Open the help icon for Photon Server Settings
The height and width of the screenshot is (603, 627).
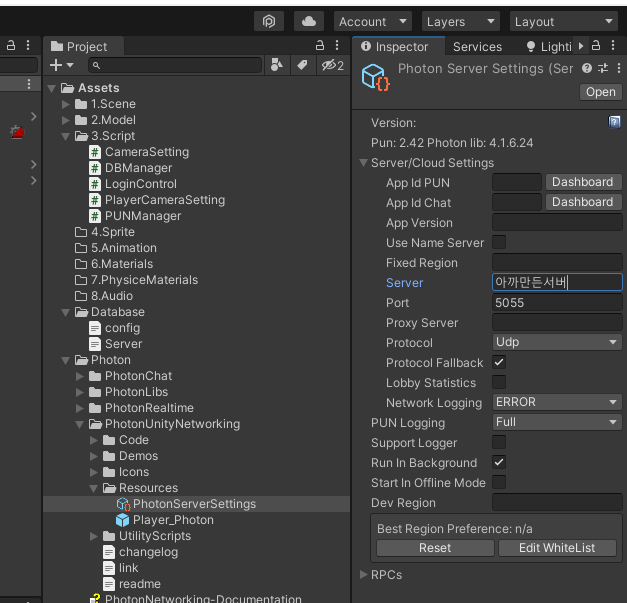click(x=587, y=68)
